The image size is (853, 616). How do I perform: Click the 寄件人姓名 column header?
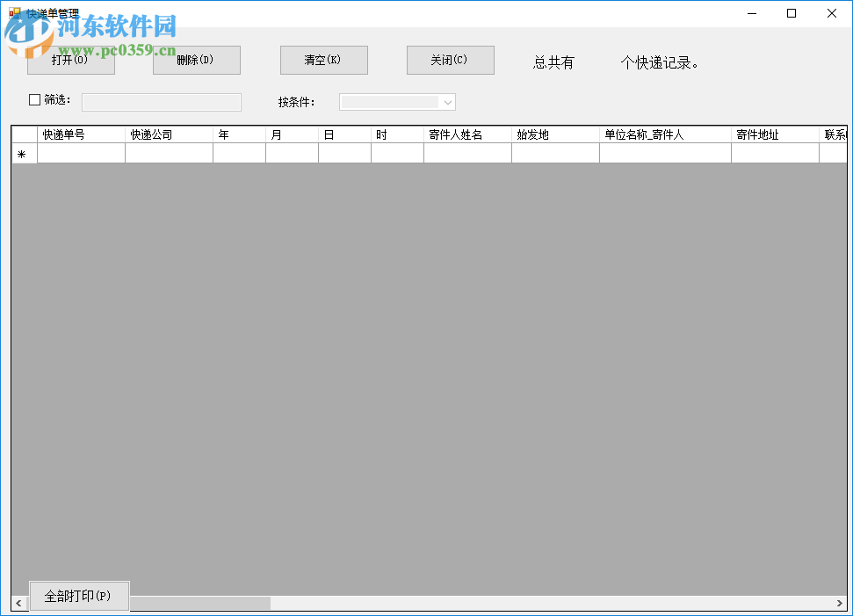[x=468, y=134]
